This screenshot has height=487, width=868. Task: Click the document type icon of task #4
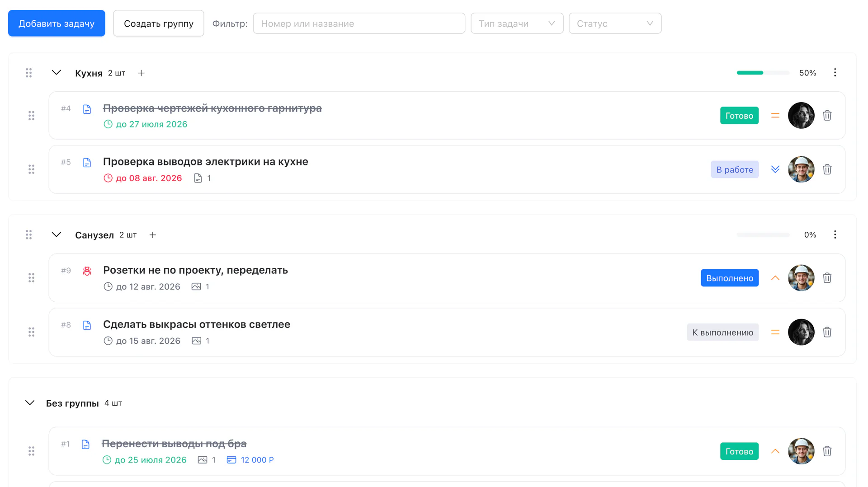[87, 109]
